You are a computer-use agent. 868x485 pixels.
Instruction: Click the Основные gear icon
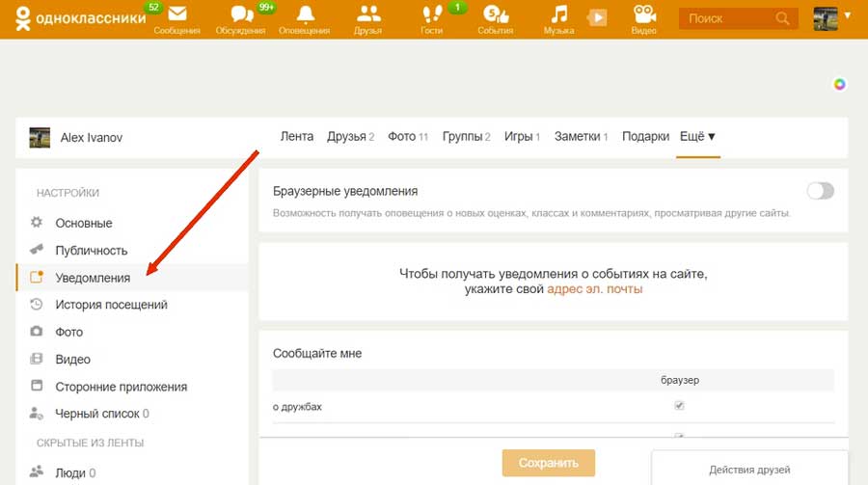(x=37, y=222)
